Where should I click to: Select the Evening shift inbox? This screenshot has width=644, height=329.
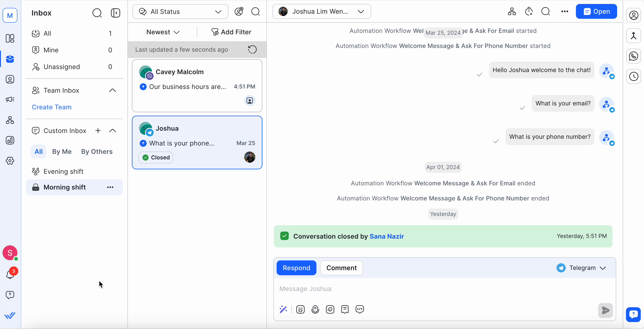tap(63, 171)
